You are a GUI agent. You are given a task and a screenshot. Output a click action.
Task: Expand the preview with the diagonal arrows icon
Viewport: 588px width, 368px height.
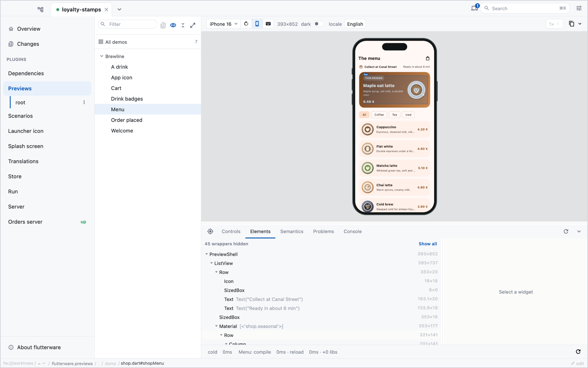[193, 25]
